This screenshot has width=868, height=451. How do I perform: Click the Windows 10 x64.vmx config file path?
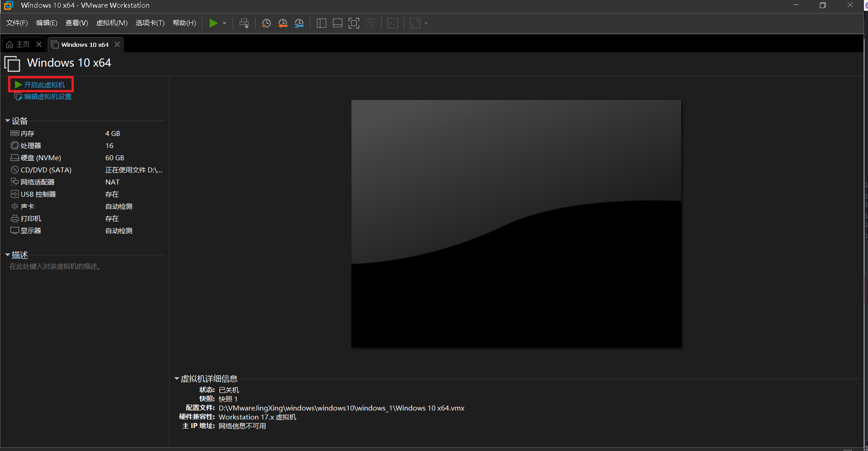(x=342, y=408)
